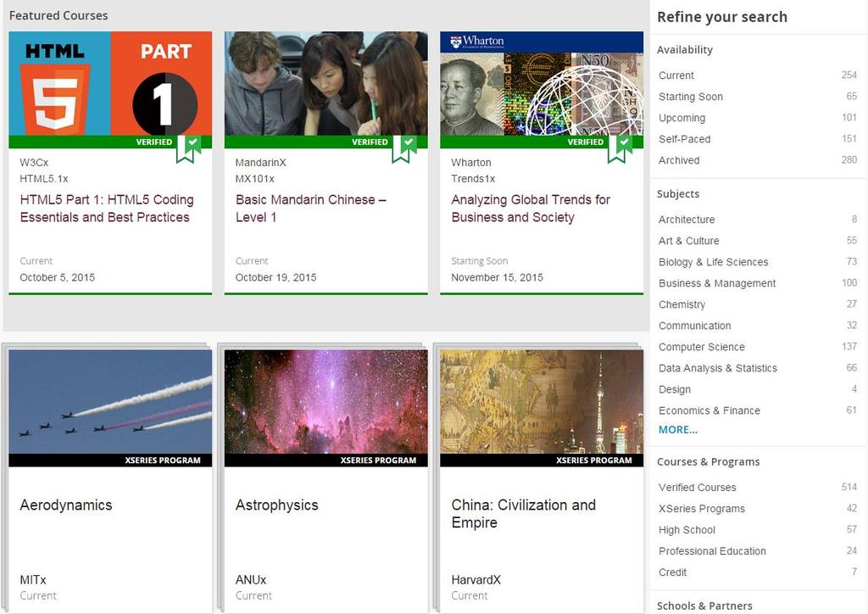868x614 pixels.
Task: Open the Aerodynamics XSeries jet image
Action: coord(110,402)
